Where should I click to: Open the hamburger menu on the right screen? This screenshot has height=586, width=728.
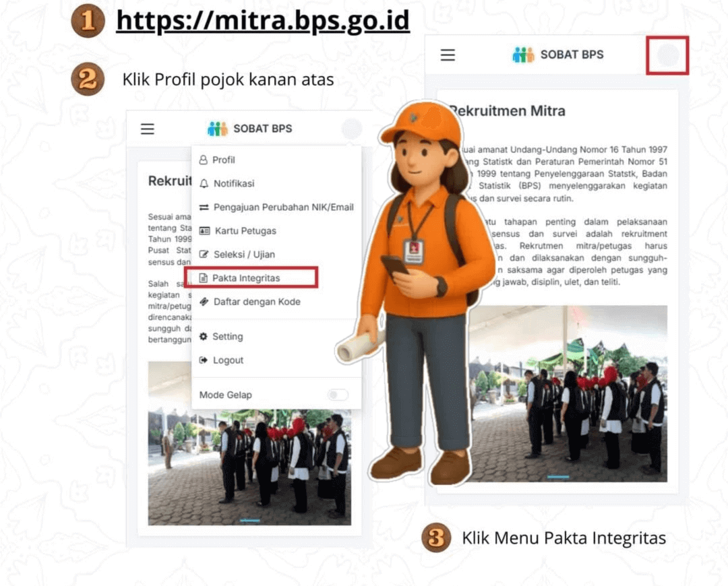[x=448, y=55]
